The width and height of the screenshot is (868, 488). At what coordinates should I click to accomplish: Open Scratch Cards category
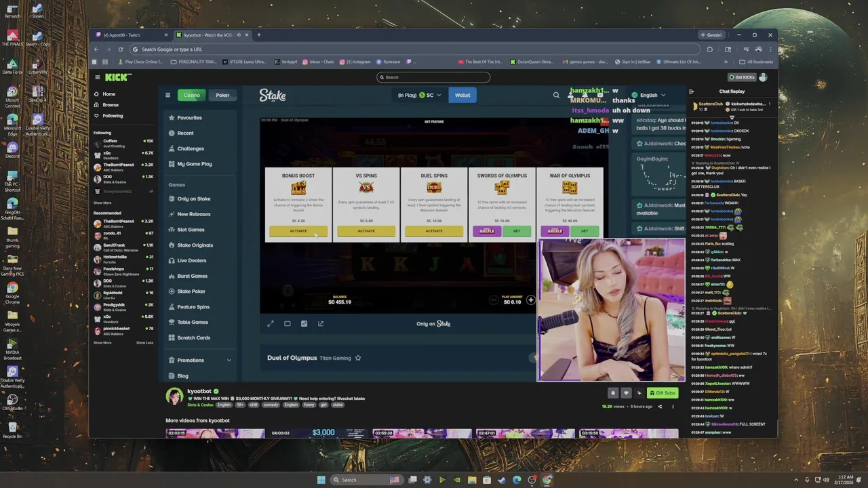pyautogui.click(x=189, y=338)
